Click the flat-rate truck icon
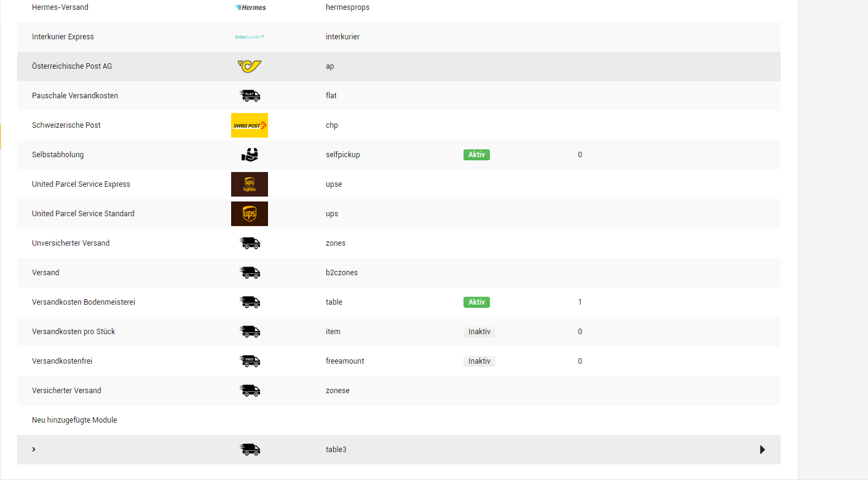This screenshot has width=868, height=481. pyautogui.click(x=249, y=96)
